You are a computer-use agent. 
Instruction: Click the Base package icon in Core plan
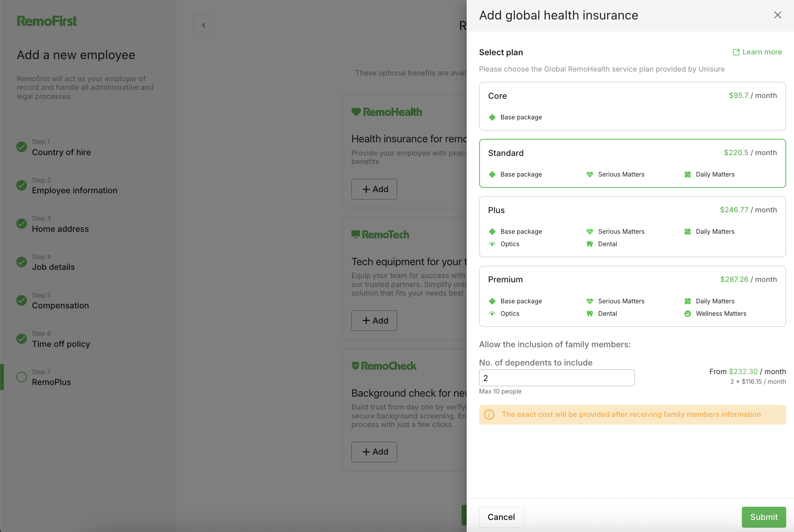[x=492, y=117]
